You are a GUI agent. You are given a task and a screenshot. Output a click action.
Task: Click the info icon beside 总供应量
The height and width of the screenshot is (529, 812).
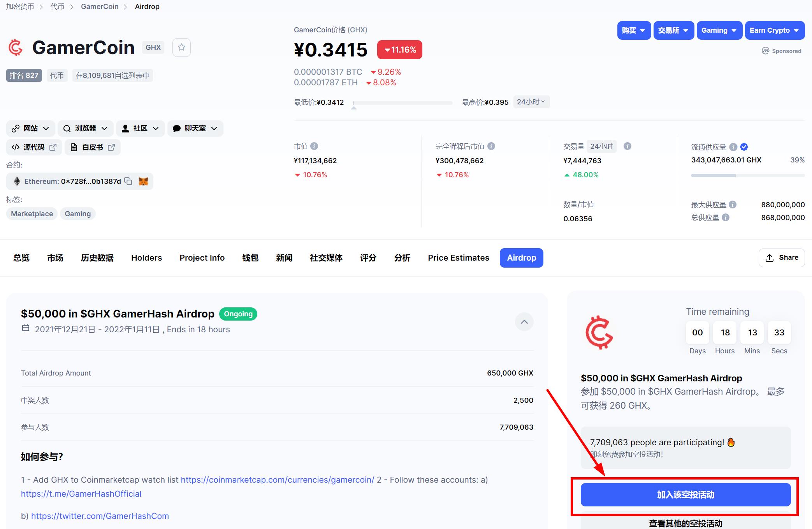[726, 217]
